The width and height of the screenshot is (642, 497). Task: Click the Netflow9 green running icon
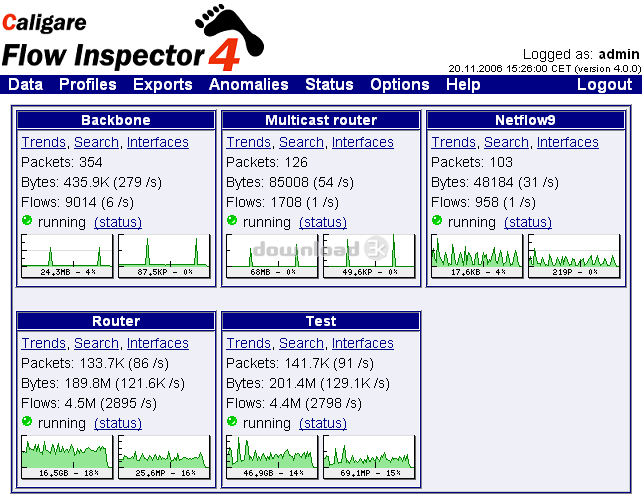click(437, 220)
